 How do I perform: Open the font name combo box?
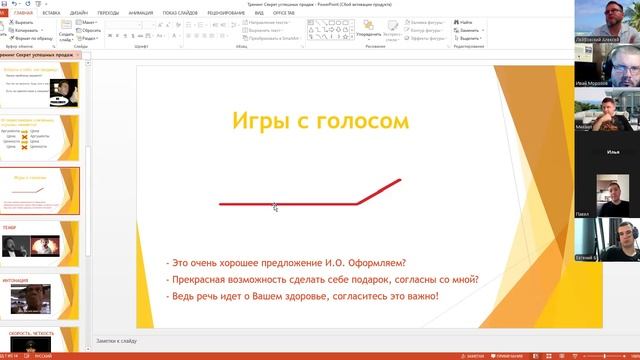[124, 25]
